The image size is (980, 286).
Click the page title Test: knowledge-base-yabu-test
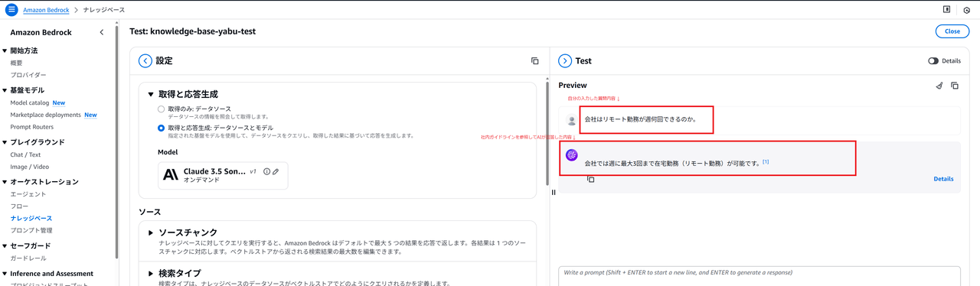[193, 31]
